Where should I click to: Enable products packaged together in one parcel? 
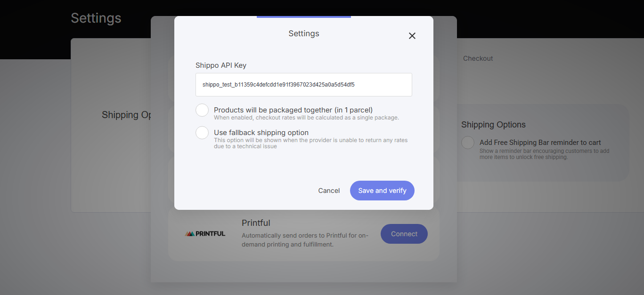(x=202, y=110)
